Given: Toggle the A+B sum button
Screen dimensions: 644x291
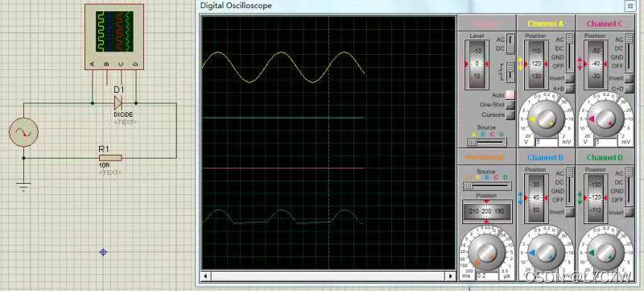Looking at the screenshot, I should tap(569, 89).
